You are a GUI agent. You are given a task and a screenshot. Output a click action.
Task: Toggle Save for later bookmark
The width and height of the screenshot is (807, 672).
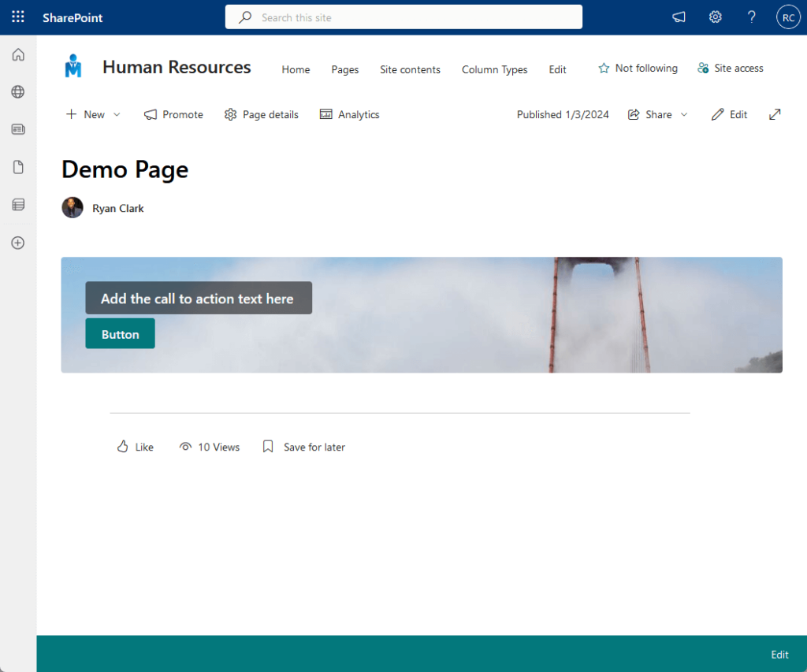[x=303, y=447]
